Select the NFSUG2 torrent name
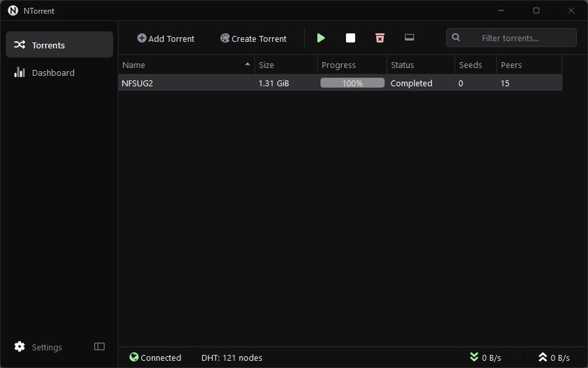Viewport: 588px width, 368px height. point(137,83)
